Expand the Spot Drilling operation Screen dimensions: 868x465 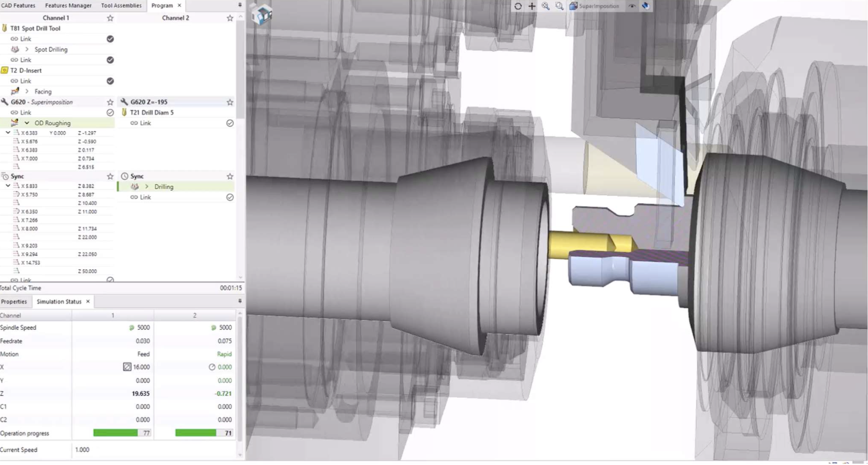click(x=27, y=49)
